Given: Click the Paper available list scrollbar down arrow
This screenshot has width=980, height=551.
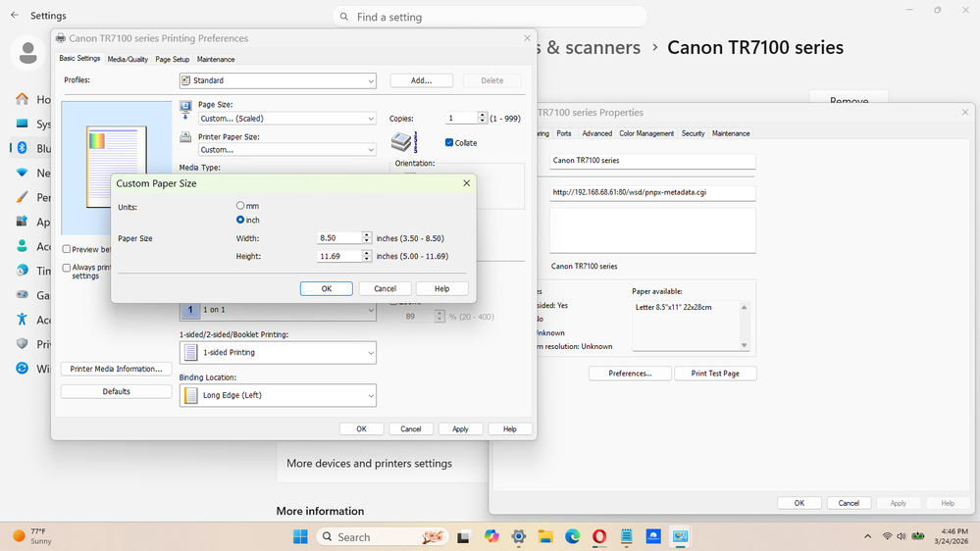Looking at the screenshot, I should click(x=744, y=345).
